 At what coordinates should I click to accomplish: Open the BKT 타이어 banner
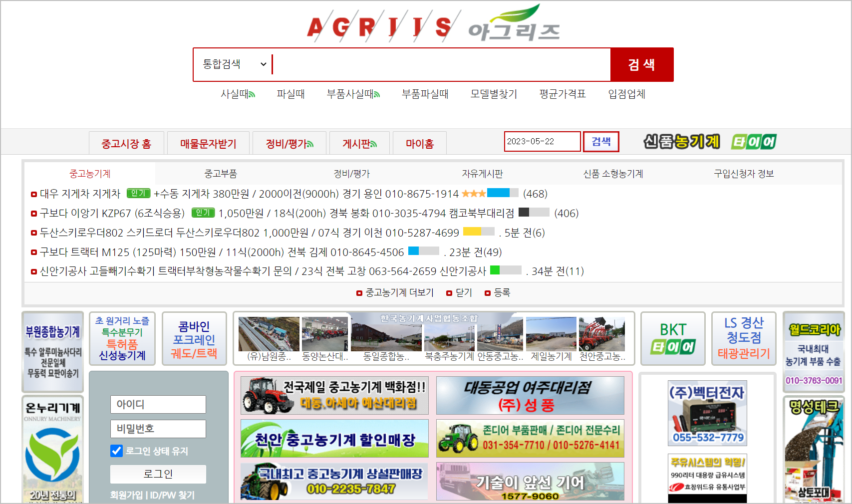[x=673, y=339]
